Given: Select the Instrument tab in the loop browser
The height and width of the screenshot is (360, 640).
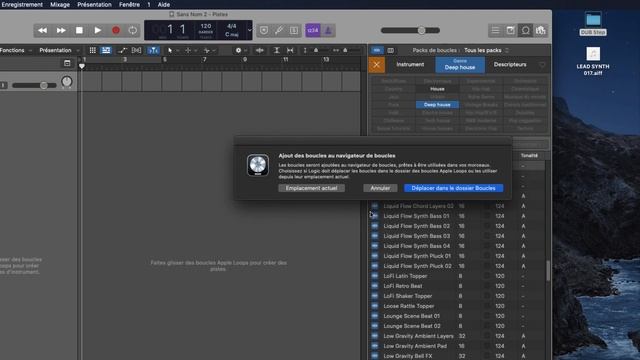Looking at the screenshot, I should 410,64.
